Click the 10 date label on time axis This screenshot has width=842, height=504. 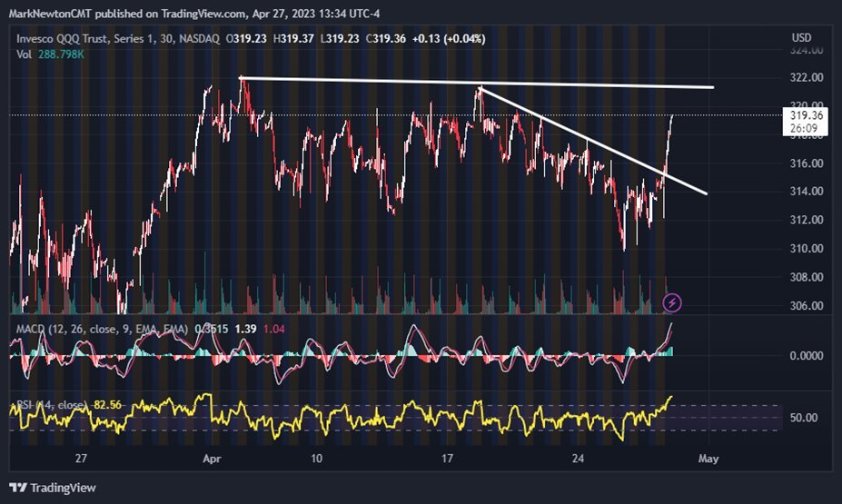click(x=317, y=459)
